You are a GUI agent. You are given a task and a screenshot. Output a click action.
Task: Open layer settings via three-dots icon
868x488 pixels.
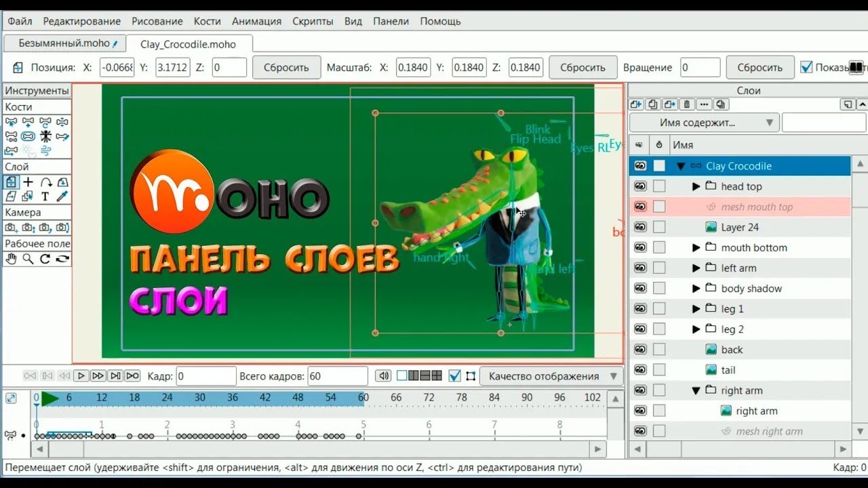point(704,104)
